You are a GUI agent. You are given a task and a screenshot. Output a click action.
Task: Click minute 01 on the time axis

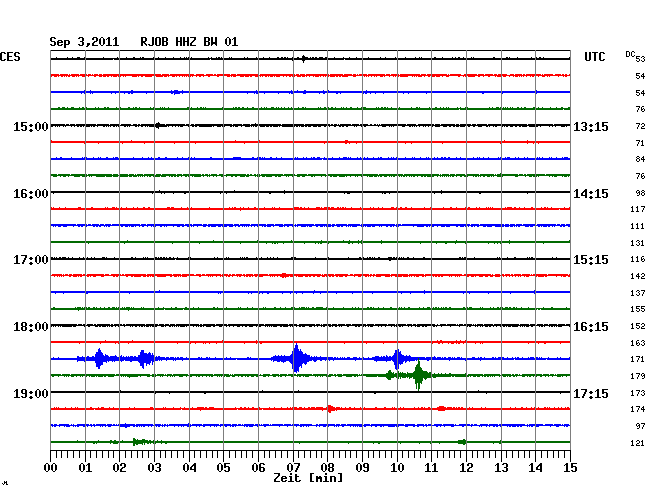pyautogui.click(x=85, y=468)
